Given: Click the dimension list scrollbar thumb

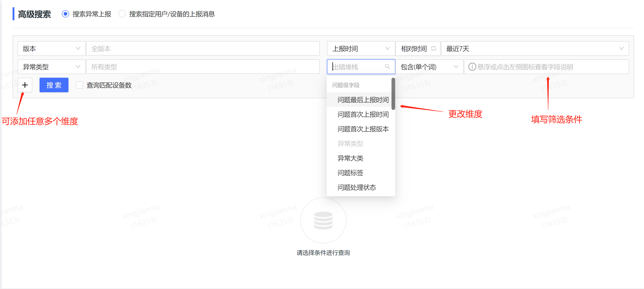Looking at the screenshot, I should (x=393, y=94).
